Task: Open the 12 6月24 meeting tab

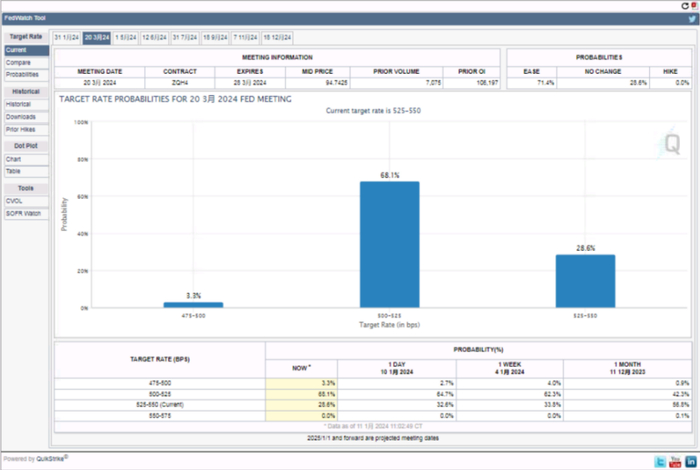Action: point(155,37)
